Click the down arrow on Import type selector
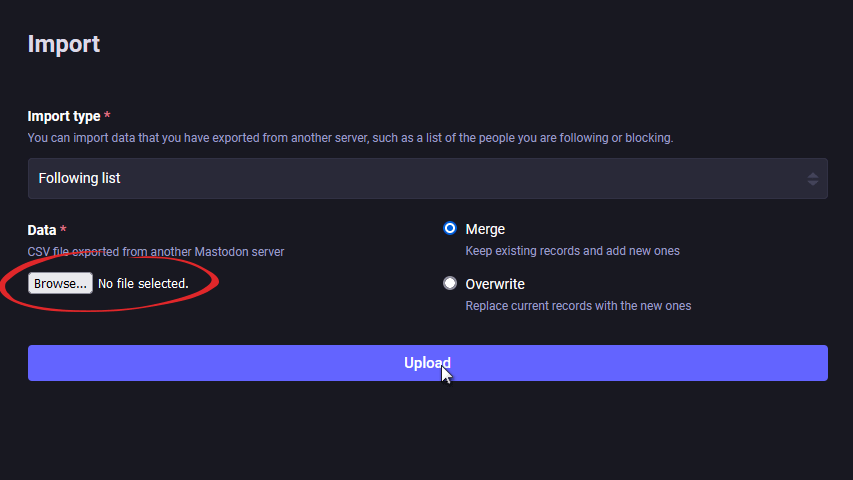 (812, 184)
